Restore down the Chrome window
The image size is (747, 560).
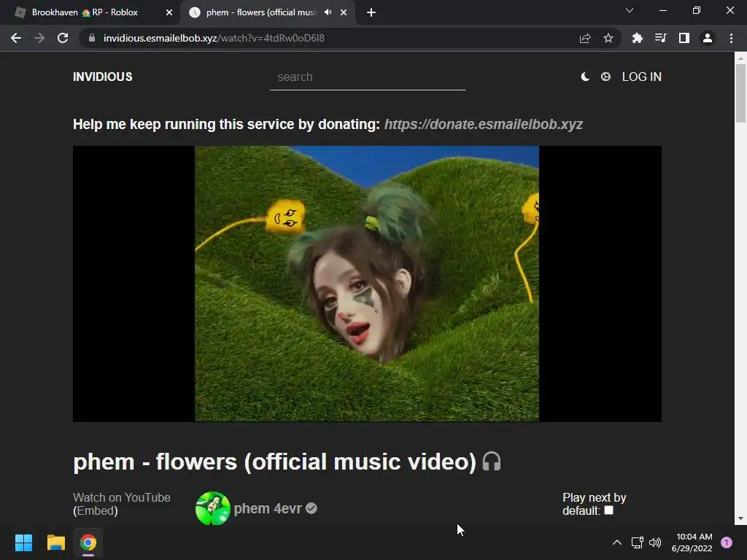[697, 10]
